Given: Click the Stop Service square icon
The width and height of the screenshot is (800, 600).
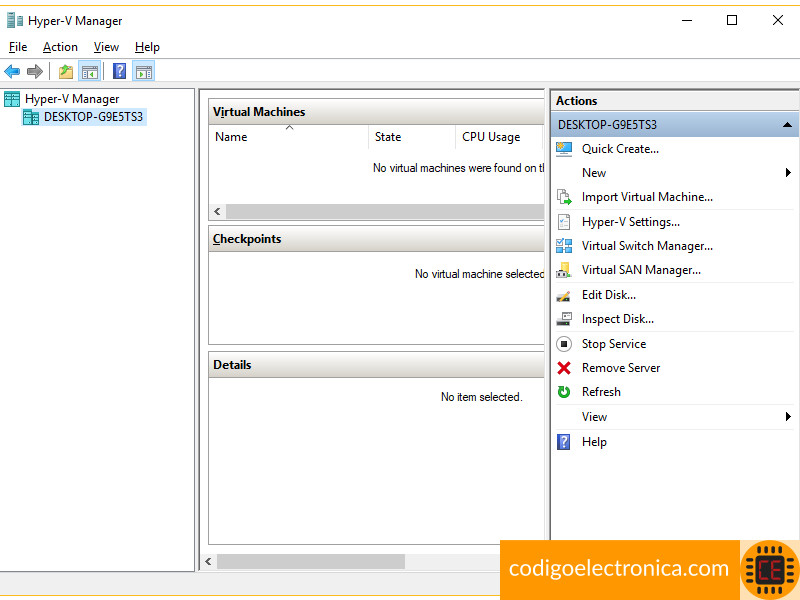Looking at the screenshot, I should click(564, 344).
